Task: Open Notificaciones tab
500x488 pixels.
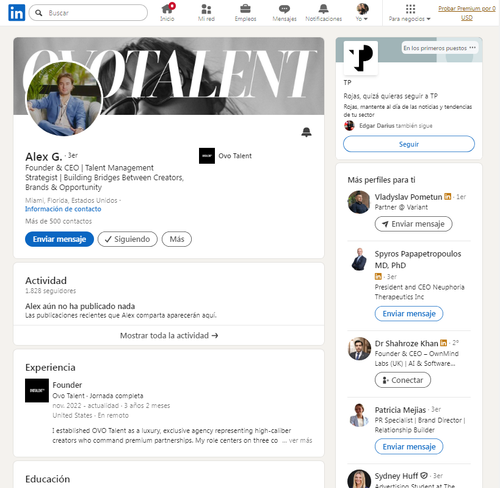Action: 324,13
